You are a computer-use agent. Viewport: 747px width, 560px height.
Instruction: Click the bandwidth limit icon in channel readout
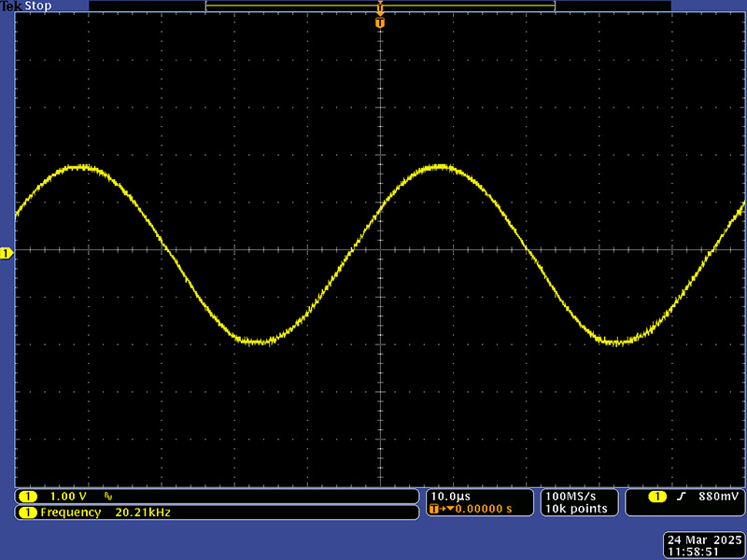pos(108,496)
